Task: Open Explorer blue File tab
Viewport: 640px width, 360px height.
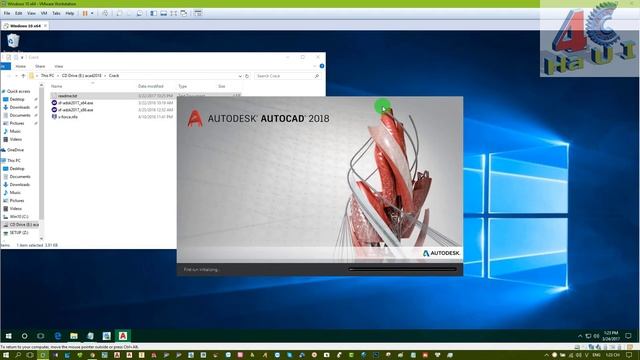Action: (x=5, y=66)
